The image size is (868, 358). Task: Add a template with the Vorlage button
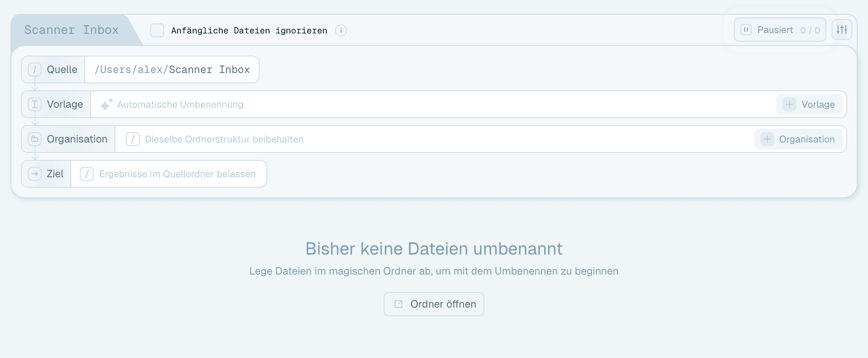click(x=809, y=104)
